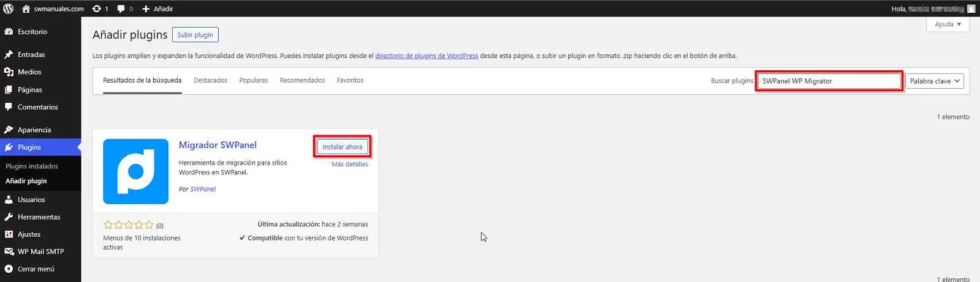The width and height of the screenshot is (980, 282).
Task: Open Ajustes settings
Action: click(40, 234)
